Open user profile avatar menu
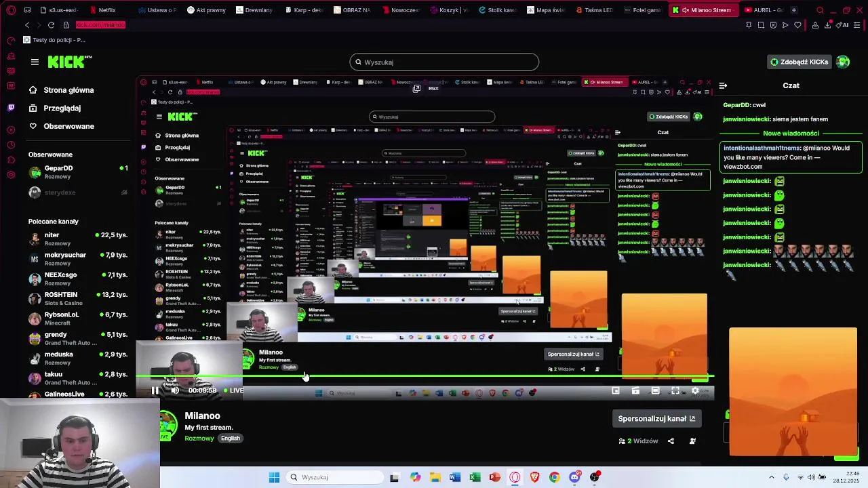Viewport: 868px width, 488px height. tap(843, 62)
